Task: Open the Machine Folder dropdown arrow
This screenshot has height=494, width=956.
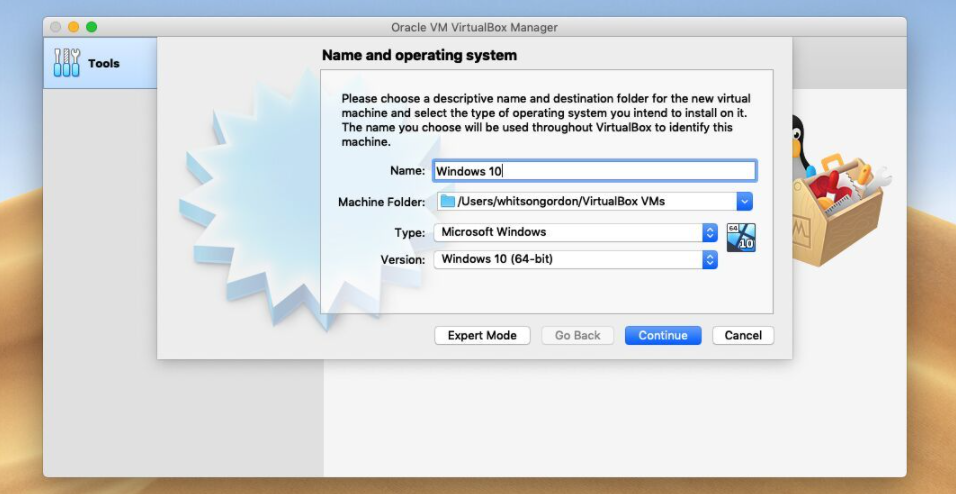Action: click(744, 201)
